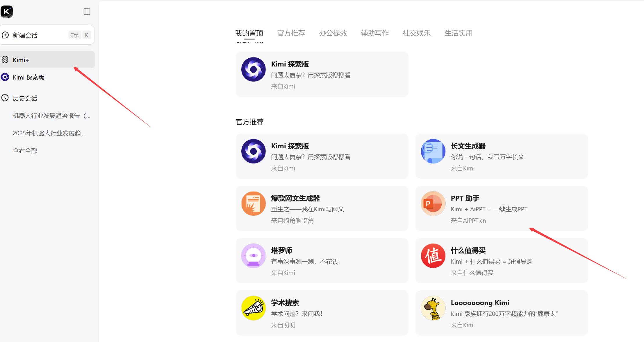Screen dimensions: 644x342
Task: Open the PPT 助手 card title
Action: coord(465,198)
